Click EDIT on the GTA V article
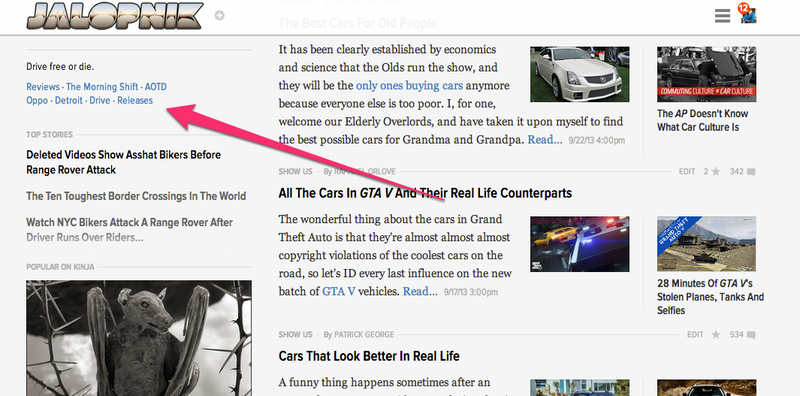This screenshot has width=800, height=396. (687, 171)
